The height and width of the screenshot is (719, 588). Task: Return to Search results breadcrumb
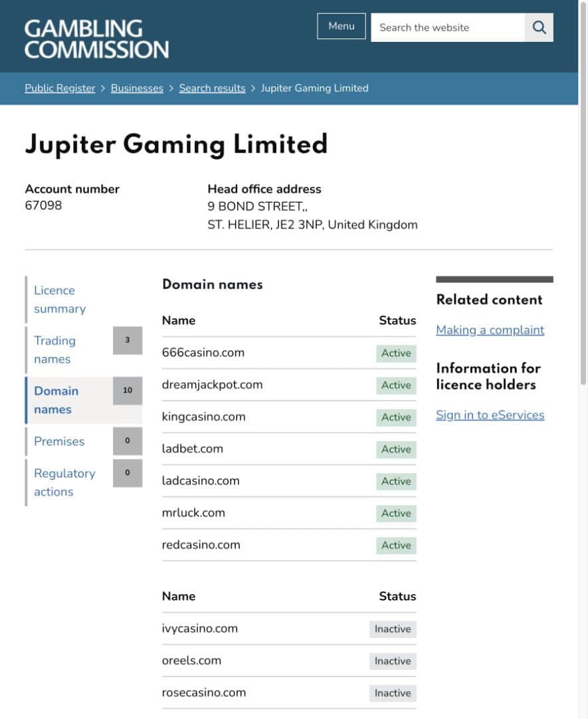tap(212, 88)
